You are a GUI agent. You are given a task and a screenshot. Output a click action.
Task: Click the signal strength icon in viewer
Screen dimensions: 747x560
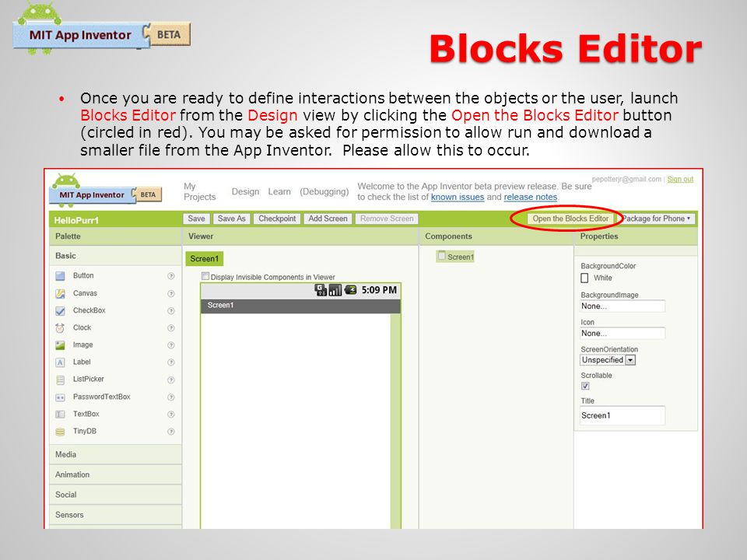[x=335, y=289]
